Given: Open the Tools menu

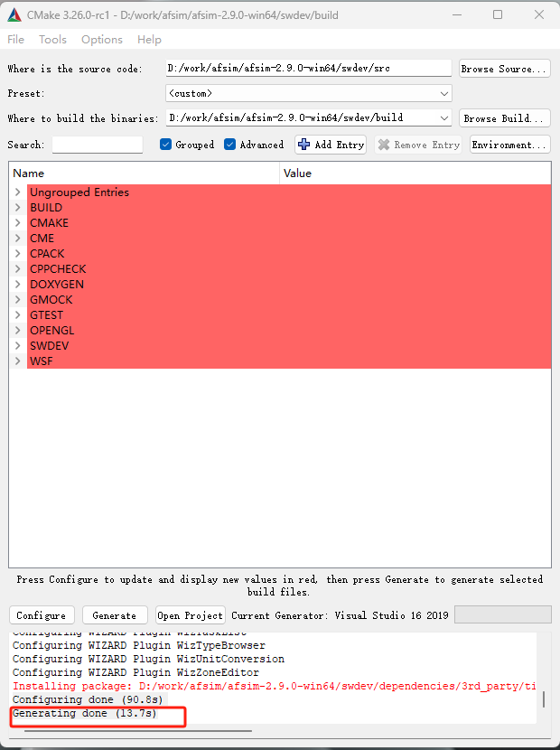Looking at the screenshot, I should [x=52, y=39].
